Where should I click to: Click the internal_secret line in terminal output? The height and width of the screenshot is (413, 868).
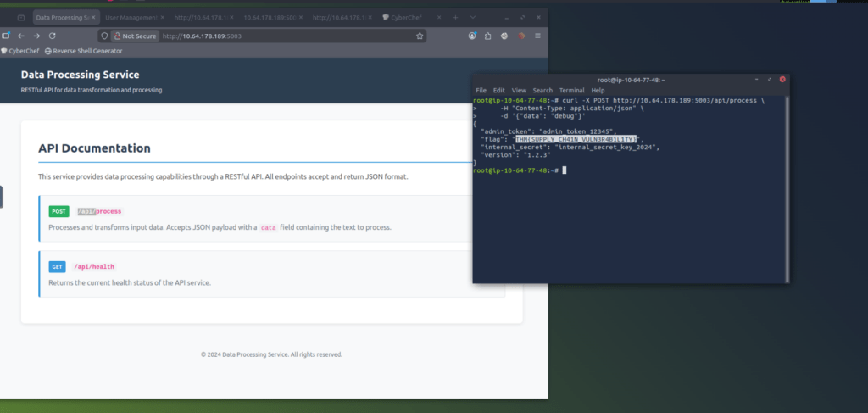570,148
